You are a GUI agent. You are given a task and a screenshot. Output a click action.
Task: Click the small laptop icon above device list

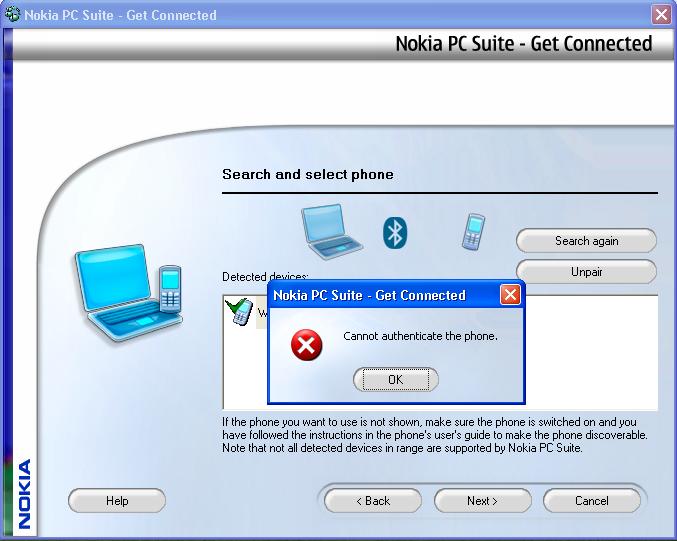pos(332,231)
